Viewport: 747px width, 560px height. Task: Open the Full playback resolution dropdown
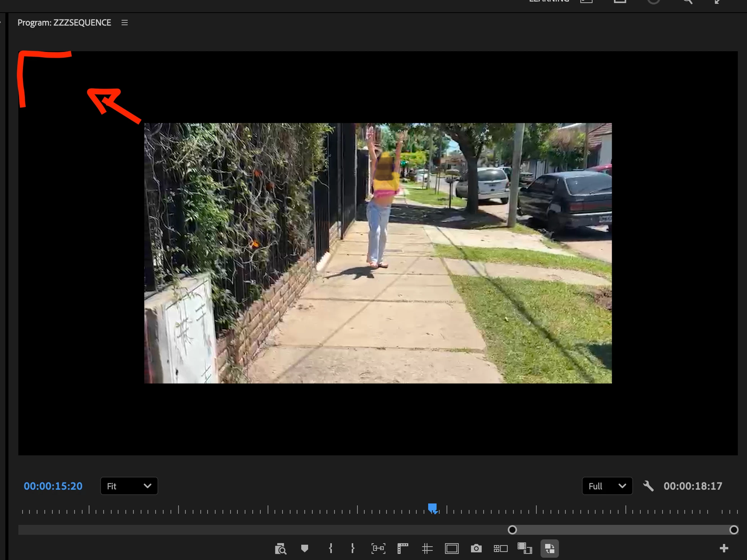(x=607, y=486)
